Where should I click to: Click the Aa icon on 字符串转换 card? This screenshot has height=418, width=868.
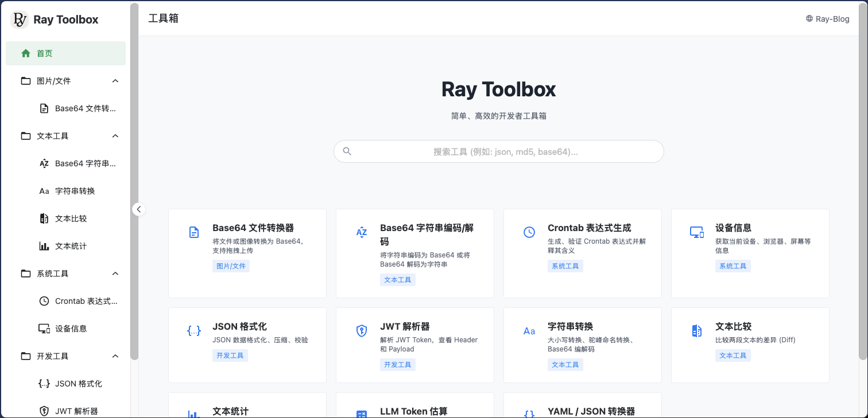529,331
